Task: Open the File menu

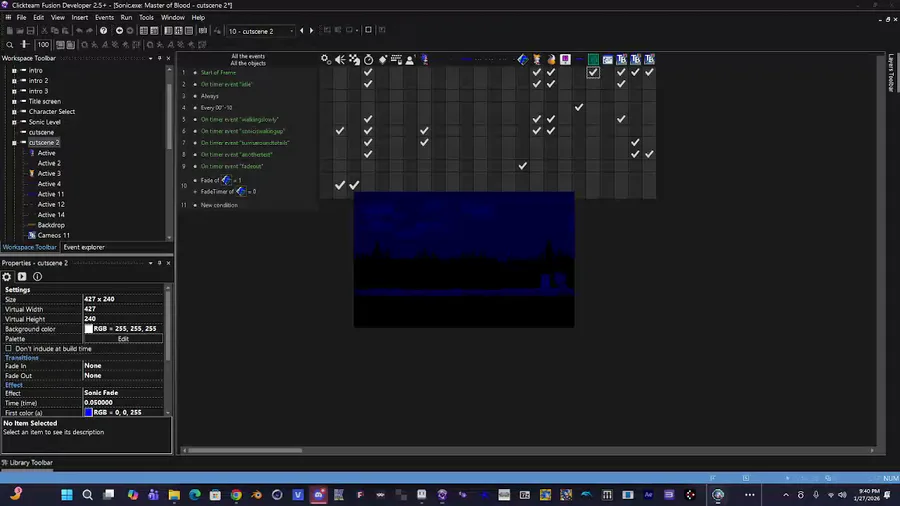Action: tap(21, 18)
